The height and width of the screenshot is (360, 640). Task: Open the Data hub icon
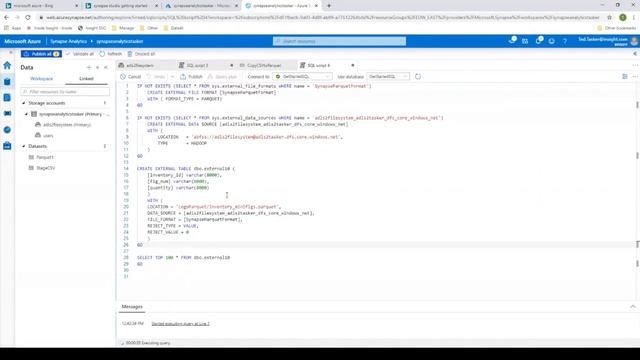click(x=7, y=82)
